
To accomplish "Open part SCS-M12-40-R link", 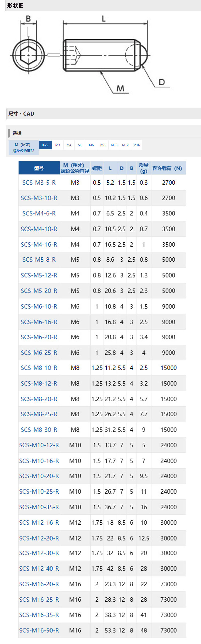I will tap(39, 569).
